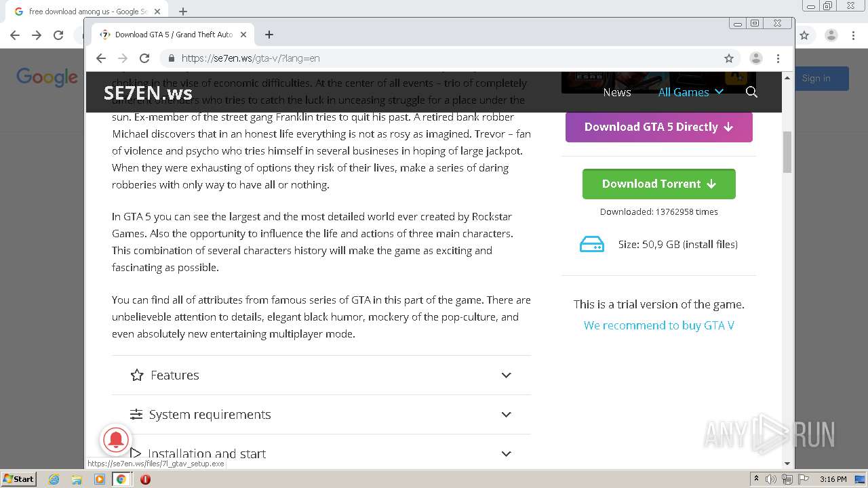Open the News menu item
This screenshot has width=868, height=488.
point(617,92)
